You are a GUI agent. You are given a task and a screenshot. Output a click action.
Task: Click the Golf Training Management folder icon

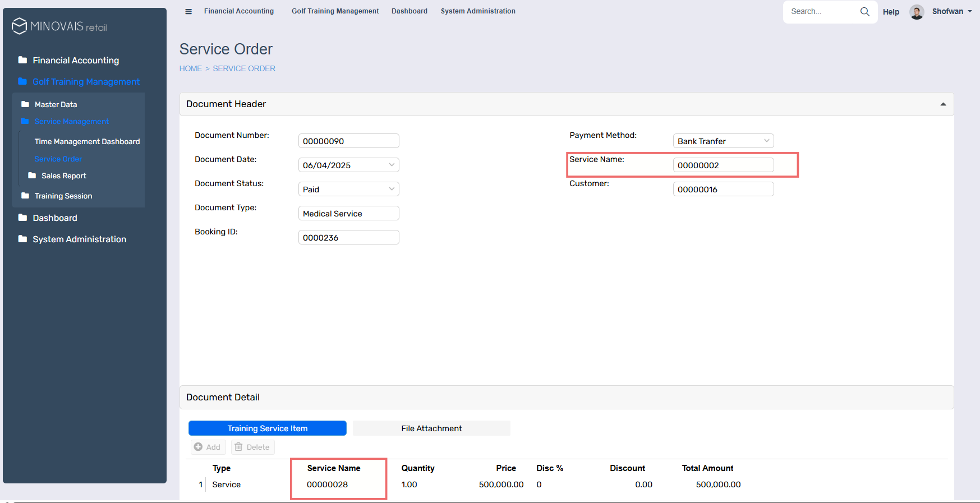point(22,81)
